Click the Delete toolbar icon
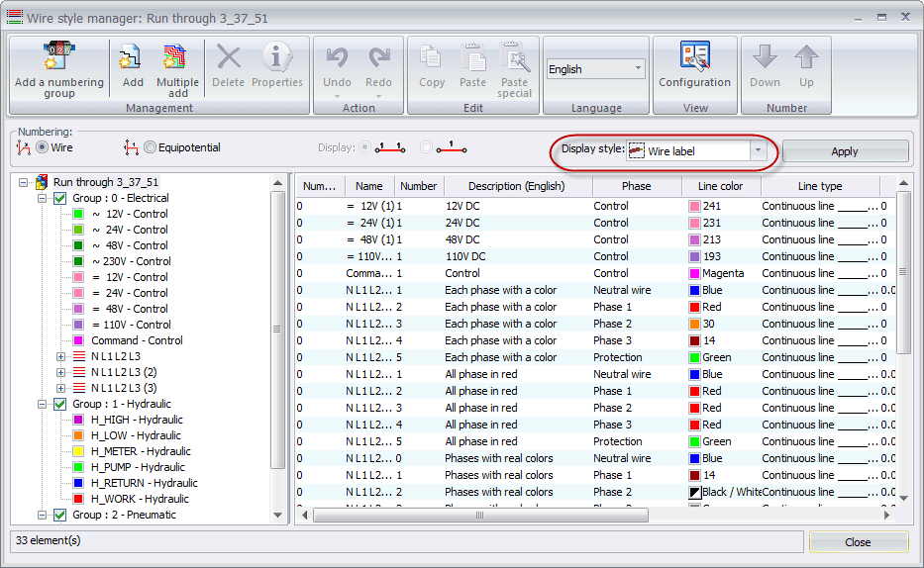The height and width of the screenshot is (568, 924). coord(228,57)
